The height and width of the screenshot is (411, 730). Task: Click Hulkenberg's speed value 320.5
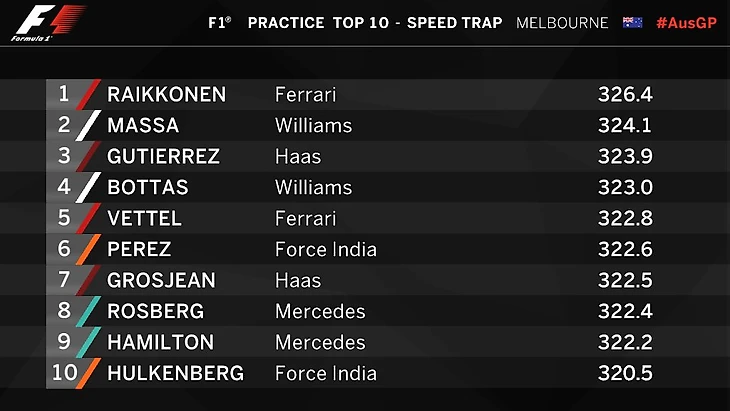(x=625, y=374)
